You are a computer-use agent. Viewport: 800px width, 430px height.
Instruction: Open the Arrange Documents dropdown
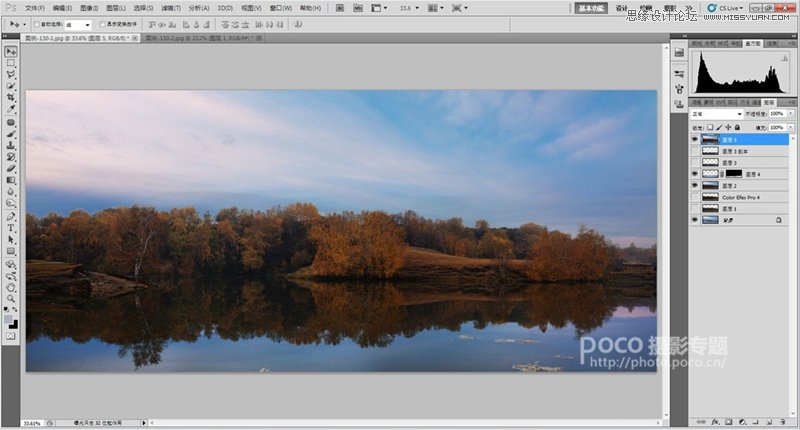tap(435, 8)
